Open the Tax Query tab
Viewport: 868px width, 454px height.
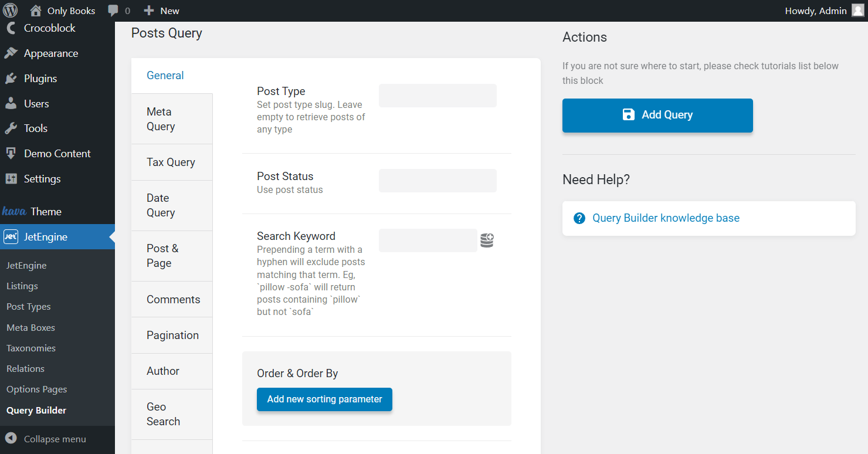click(172, 162)
